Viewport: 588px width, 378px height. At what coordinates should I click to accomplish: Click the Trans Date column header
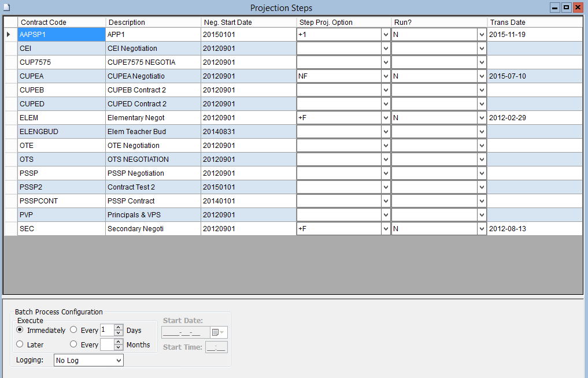coord(534,23)
